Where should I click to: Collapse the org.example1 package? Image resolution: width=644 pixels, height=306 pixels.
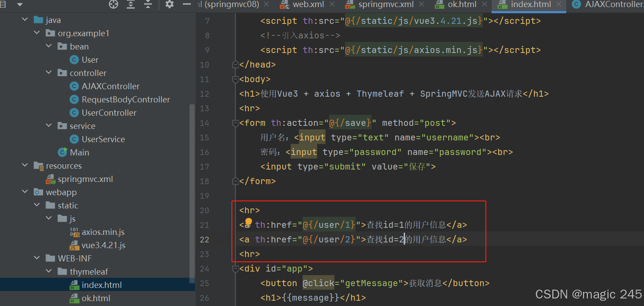point(37,33)
